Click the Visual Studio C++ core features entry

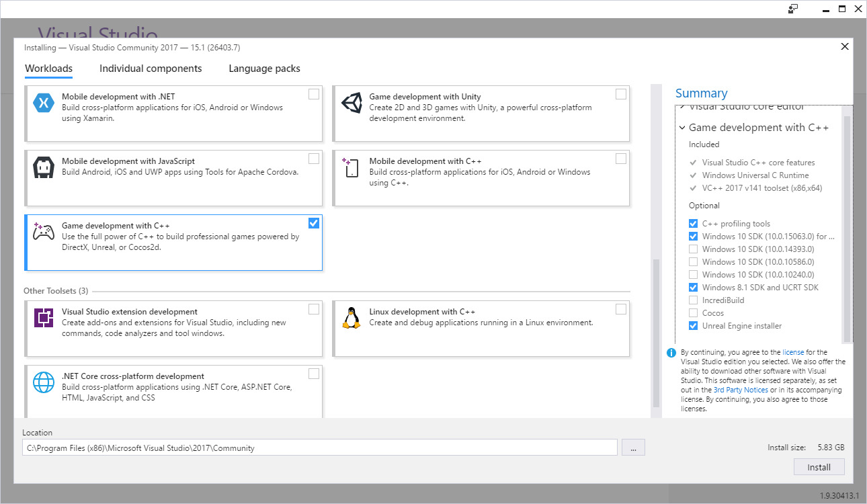click(x=758, y=163)
